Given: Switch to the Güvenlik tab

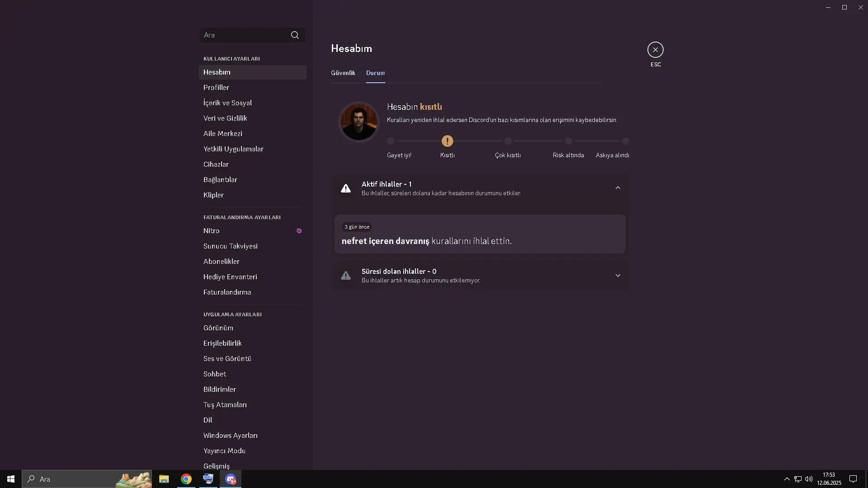Looking at the screenshot, I should (x=343, y=73).
